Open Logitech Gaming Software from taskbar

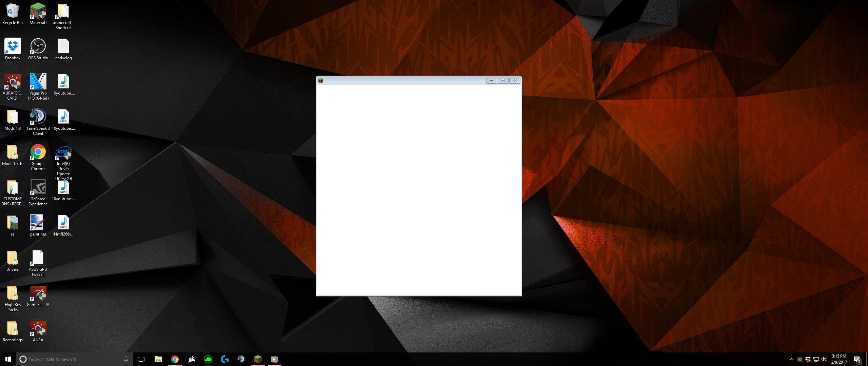224,359
